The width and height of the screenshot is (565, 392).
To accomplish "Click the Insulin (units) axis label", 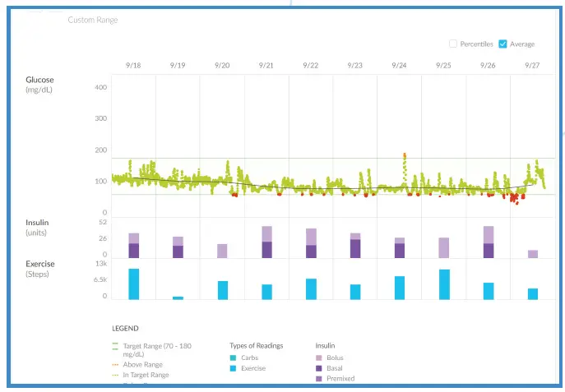I will (37, 228).
